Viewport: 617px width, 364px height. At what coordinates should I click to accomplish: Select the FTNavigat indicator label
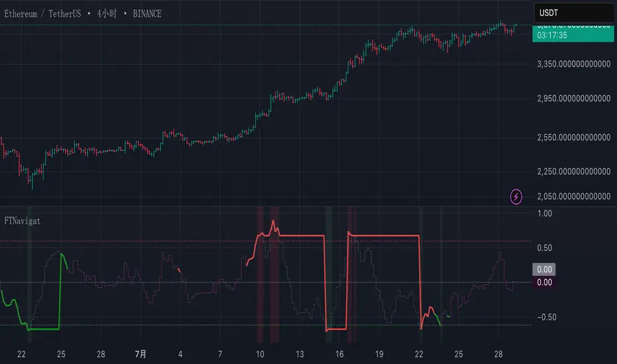click(x=22, y=220)
